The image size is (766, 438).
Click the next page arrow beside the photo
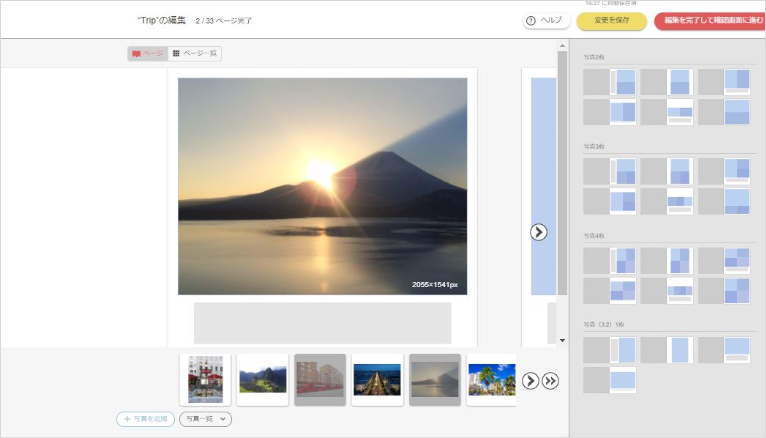538,232
